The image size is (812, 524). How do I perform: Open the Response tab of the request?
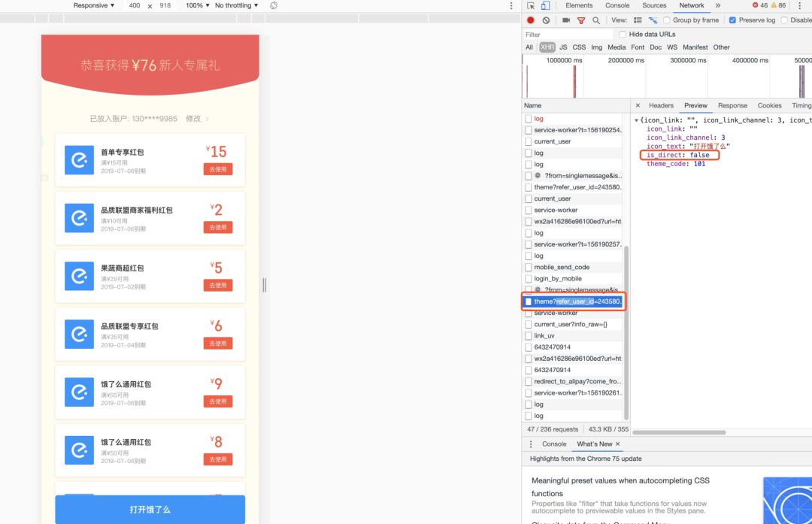732,105
